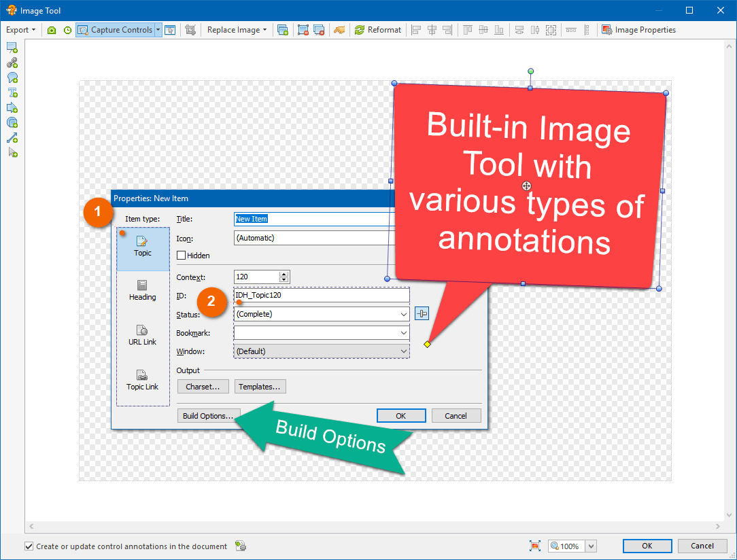This screenshot has width=737, height=560.
Task: Select the add block arrow shape tool
Action: coord(12,107)
